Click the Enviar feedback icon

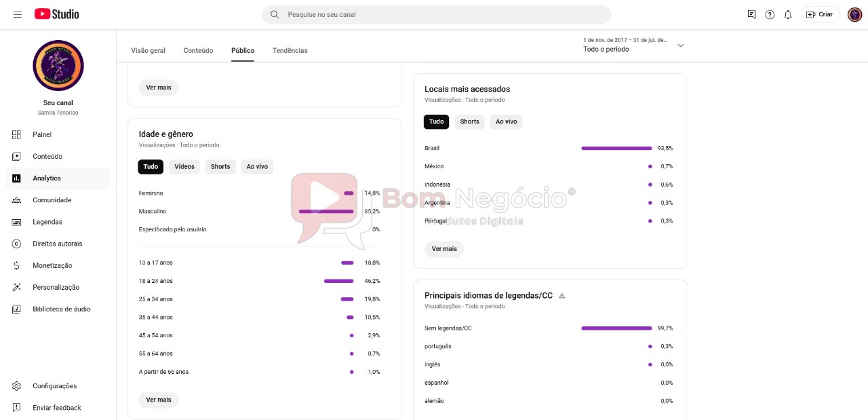click(x=17, y=408)
